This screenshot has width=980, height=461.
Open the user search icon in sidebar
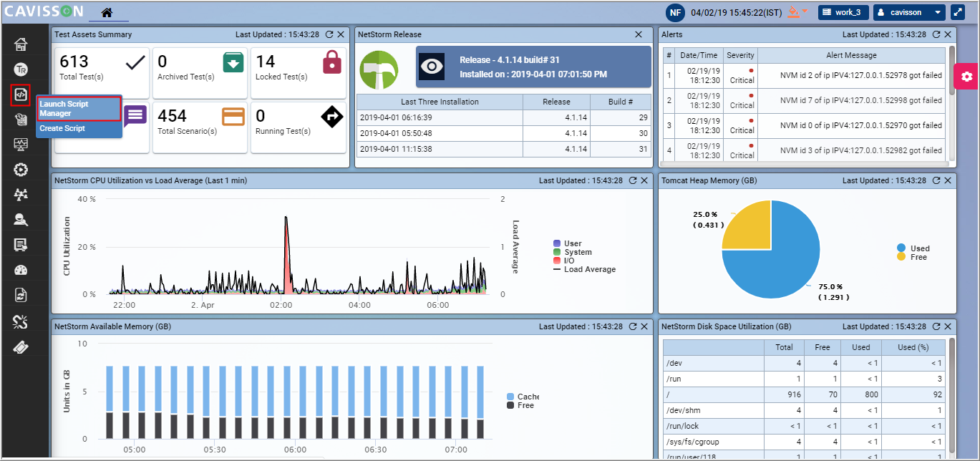(21, 220)
